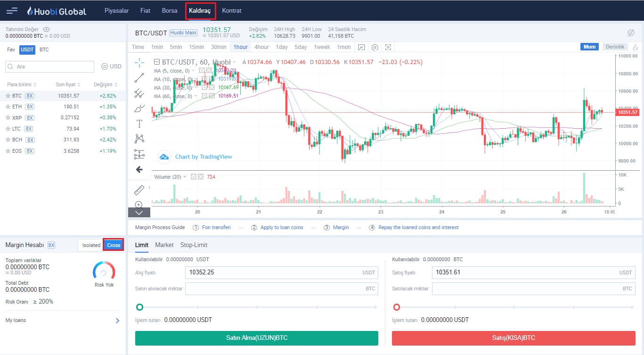Switch margin account to Isolated mode

point(91,245)
